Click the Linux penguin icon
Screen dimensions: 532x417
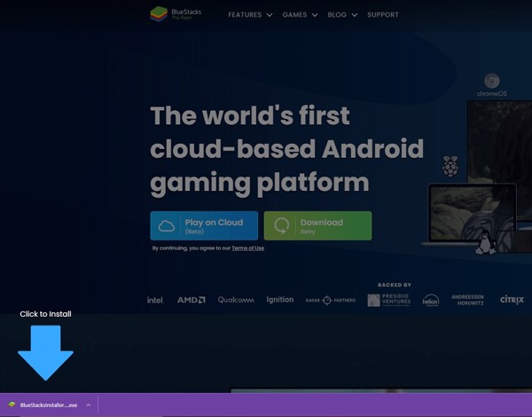point(485,242)
